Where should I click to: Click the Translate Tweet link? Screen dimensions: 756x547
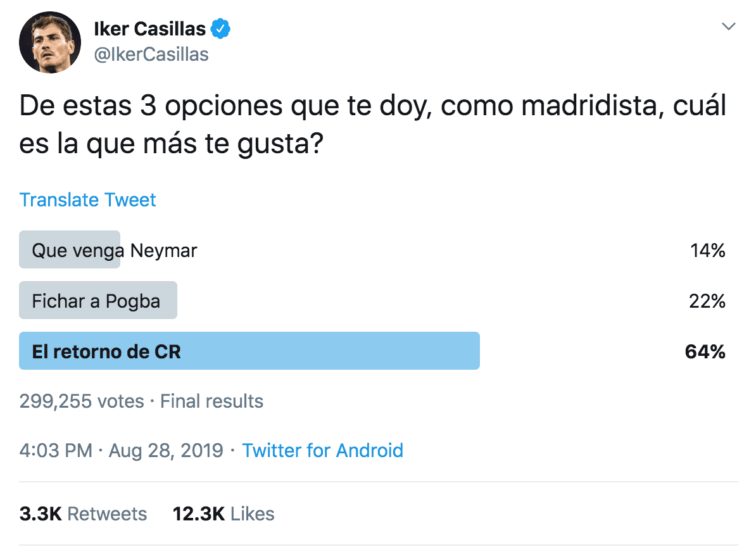click(87, 200)
